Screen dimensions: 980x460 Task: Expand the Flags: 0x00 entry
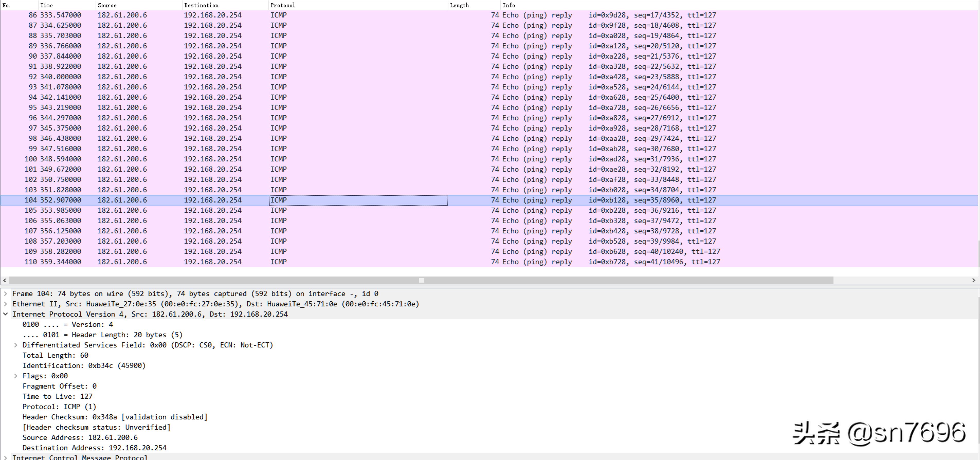tap(16, 376)
